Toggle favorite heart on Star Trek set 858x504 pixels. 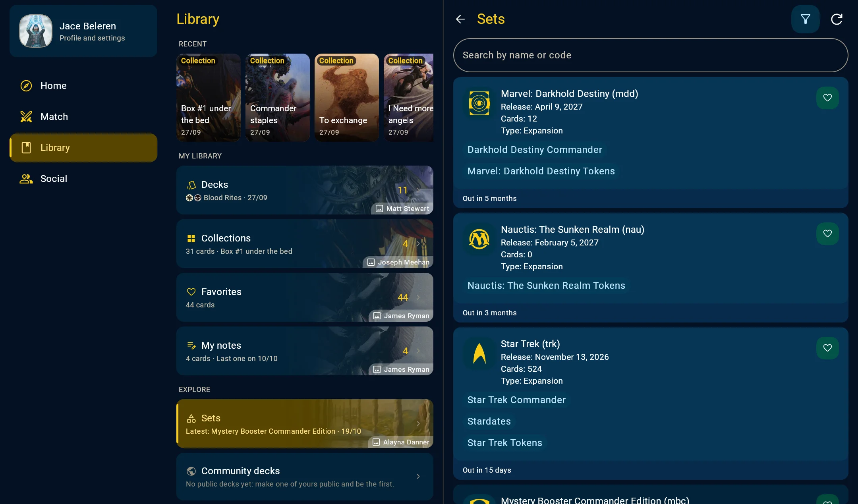click(x=827, y=348)
